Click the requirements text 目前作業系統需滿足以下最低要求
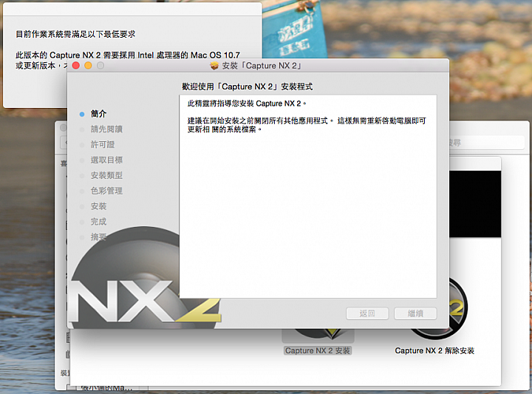 [x=75, y=34]
